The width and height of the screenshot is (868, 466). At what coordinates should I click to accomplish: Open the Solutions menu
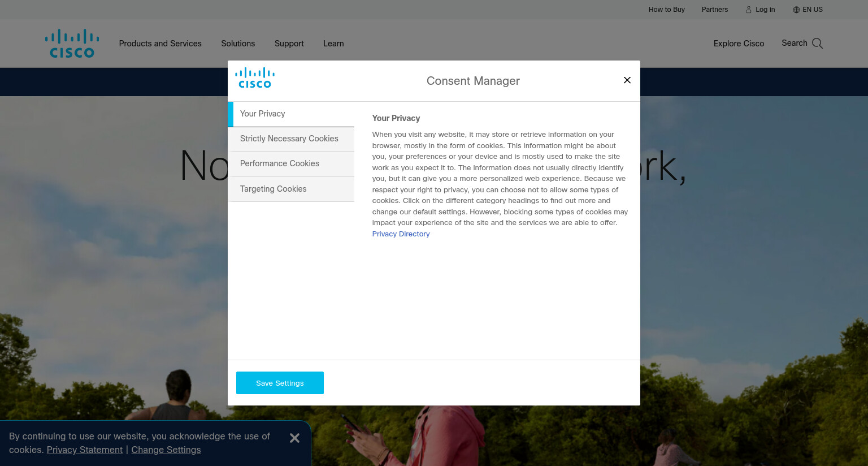tap(238, 44)
